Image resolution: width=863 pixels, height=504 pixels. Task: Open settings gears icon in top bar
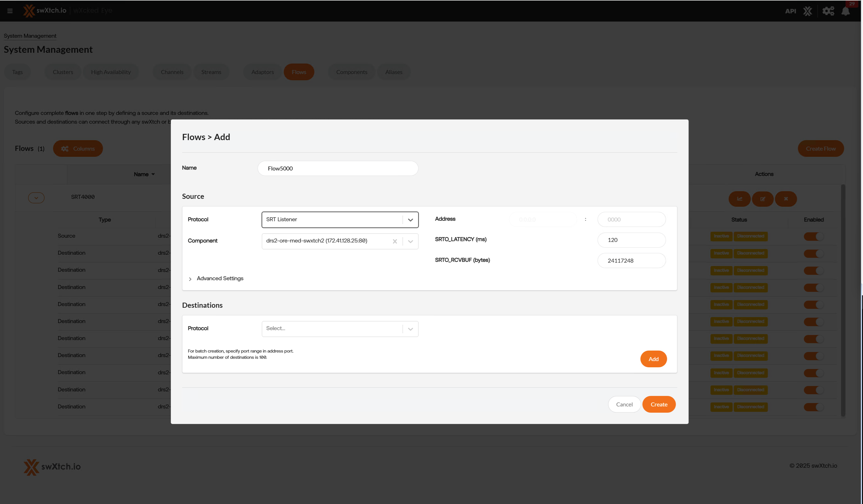828,11
